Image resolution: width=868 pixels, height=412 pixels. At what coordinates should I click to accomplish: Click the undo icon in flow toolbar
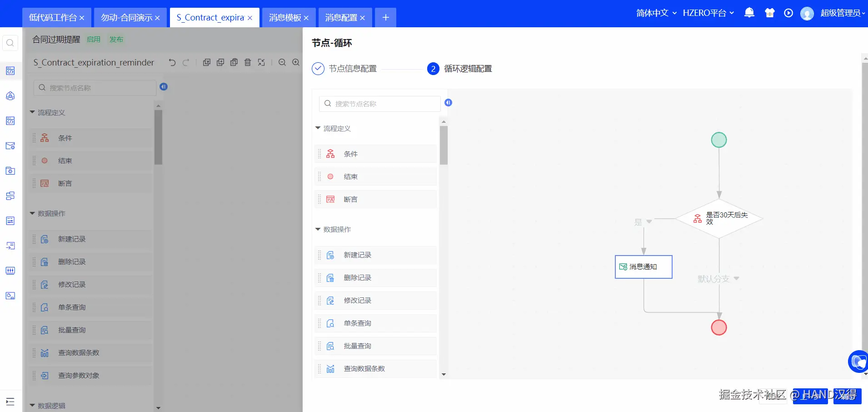172,63
